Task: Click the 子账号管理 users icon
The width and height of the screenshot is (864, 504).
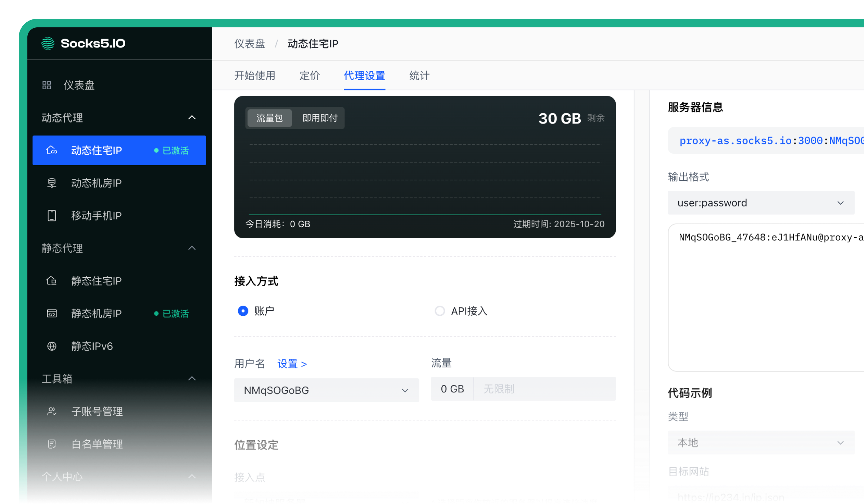Action: click(x=52, y=411)
